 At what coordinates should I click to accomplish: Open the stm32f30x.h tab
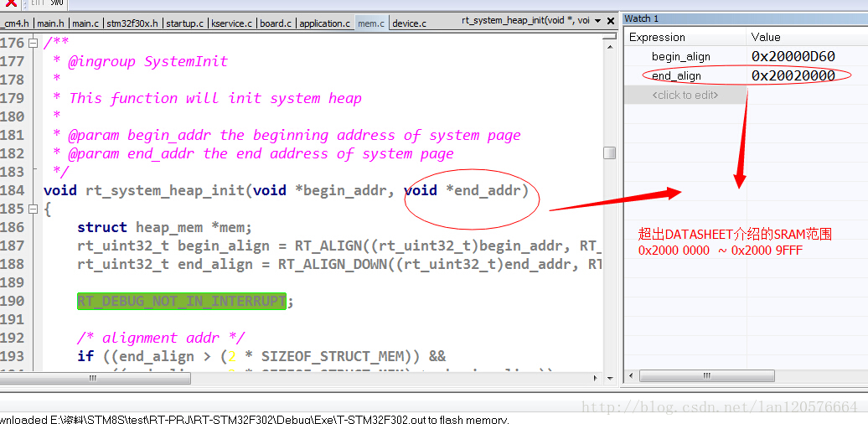tap(132, 23)
